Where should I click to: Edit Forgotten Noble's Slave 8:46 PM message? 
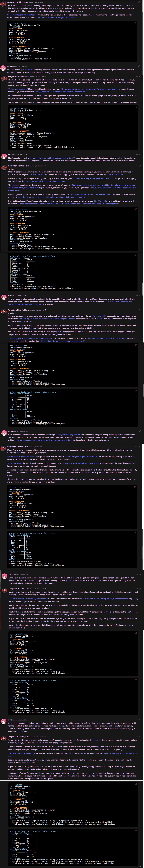pos(140,589)
